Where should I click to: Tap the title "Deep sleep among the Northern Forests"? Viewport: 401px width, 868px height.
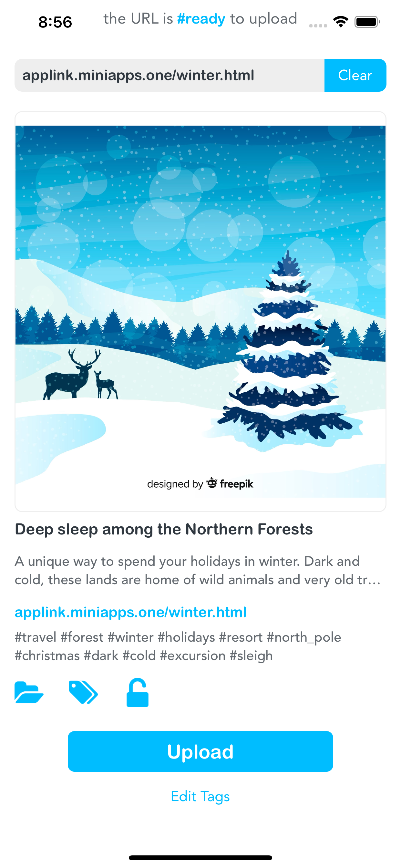(164, 529)
